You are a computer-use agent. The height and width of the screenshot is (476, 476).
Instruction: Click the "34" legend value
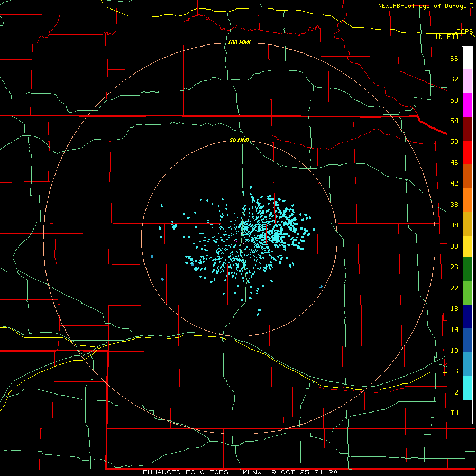(x=454, y=225)
